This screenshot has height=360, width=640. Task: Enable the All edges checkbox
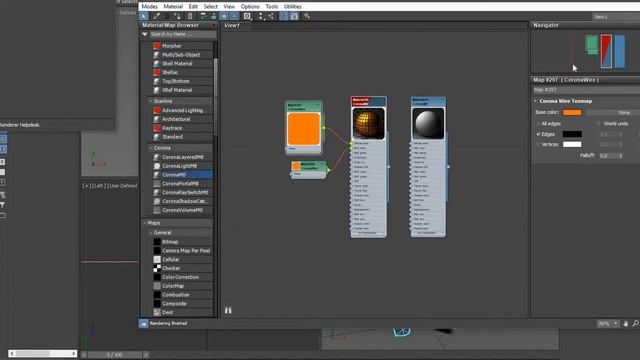pyautogui.click(x=538, y=124)
